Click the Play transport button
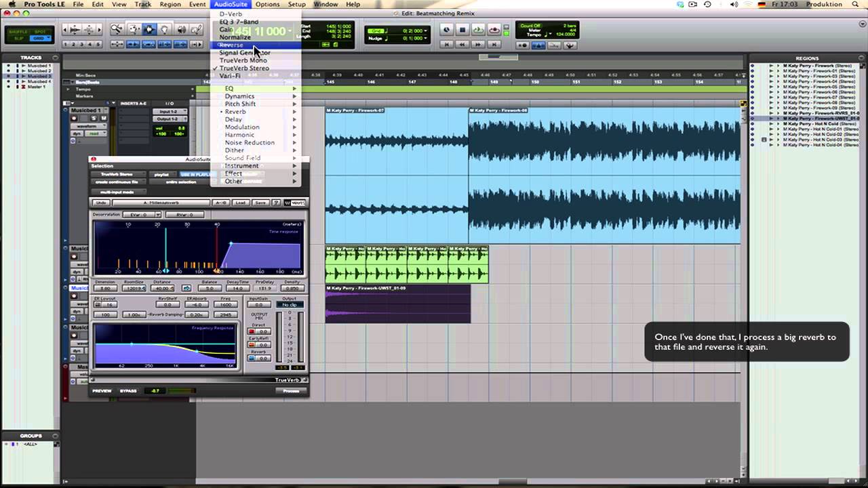The width and height of the screenshot is (868, 488). [x=478, y=30]
